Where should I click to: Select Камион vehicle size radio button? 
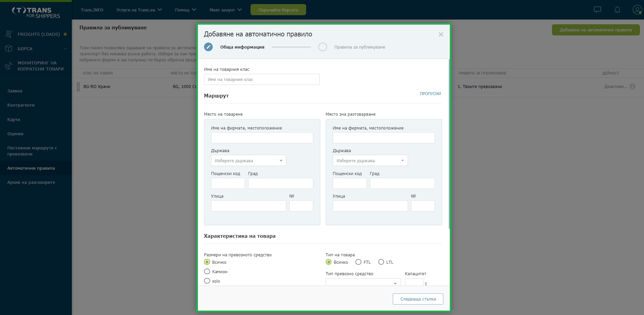(207, 271)
